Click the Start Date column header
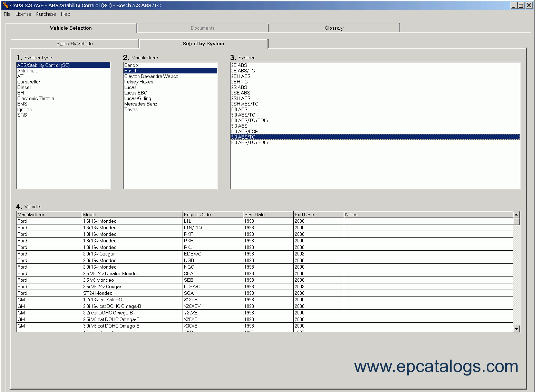Image resolution: width=535 pixels, height=392 pixels. point(269,214)
